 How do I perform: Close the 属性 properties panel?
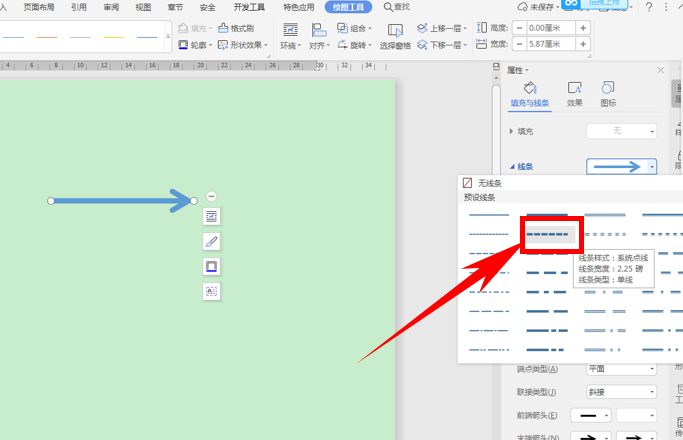(660, 70)
